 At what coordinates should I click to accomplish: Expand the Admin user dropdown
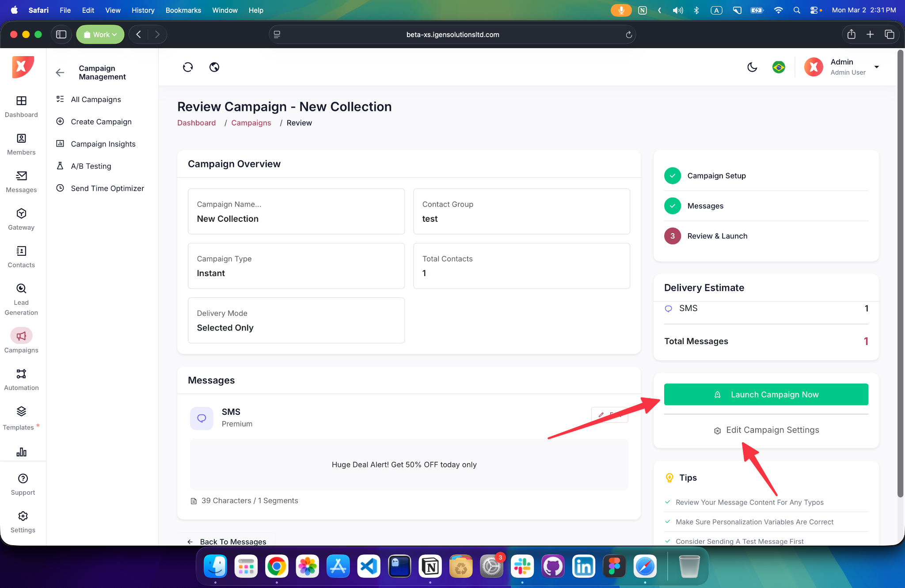pyautogui.click(x=877, y=67)
